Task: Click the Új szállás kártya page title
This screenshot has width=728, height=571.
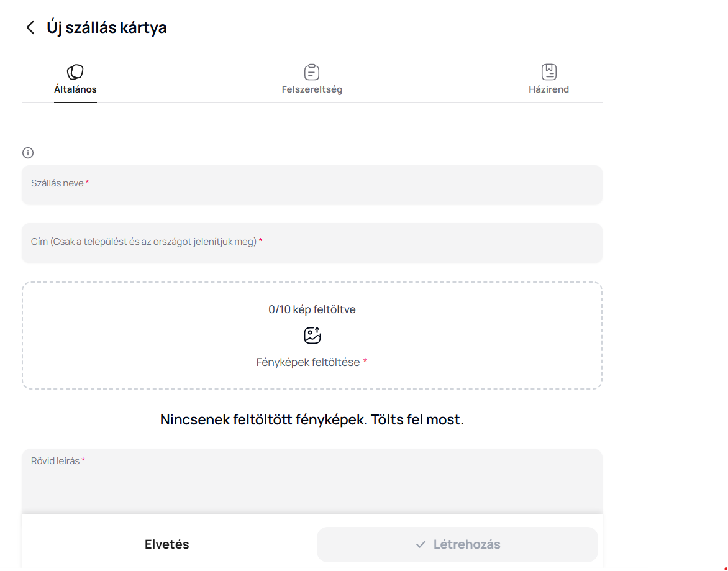Action: click(x=107, y=27)
